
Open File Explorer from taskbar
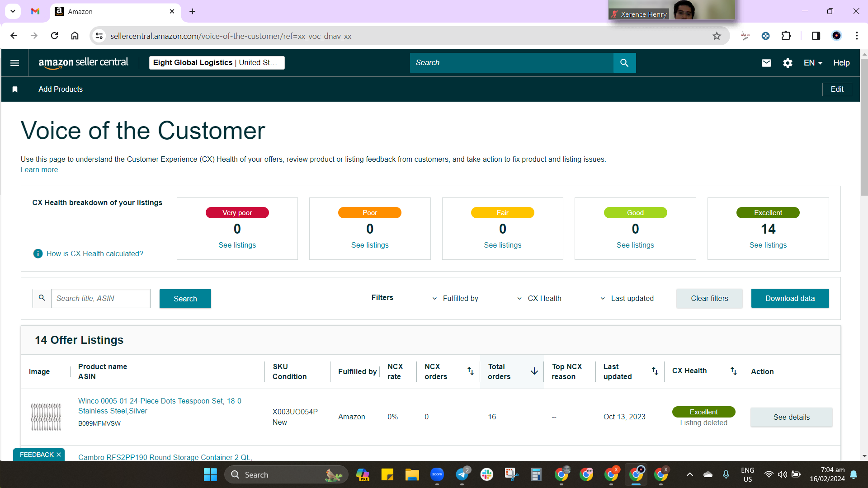click(x=412, y=474)
